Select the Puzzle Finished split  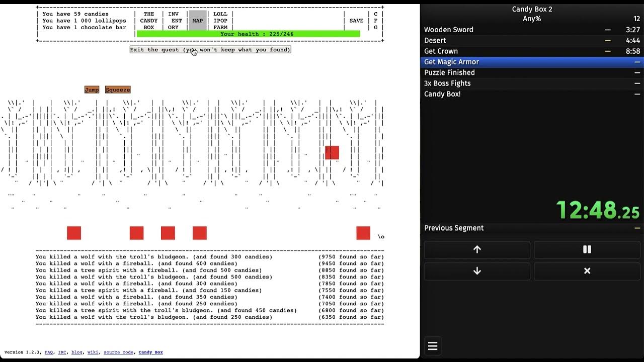(x=532, y=72)
